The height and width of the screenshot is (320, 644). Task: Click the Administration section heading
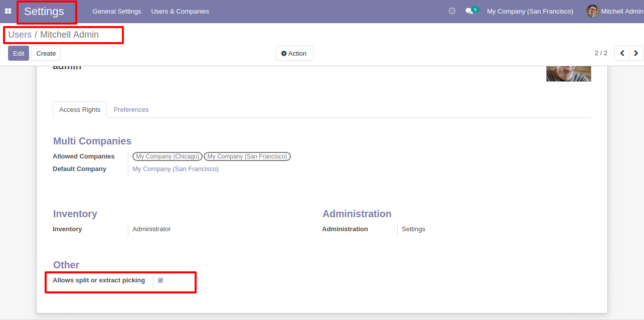point(357,214)
